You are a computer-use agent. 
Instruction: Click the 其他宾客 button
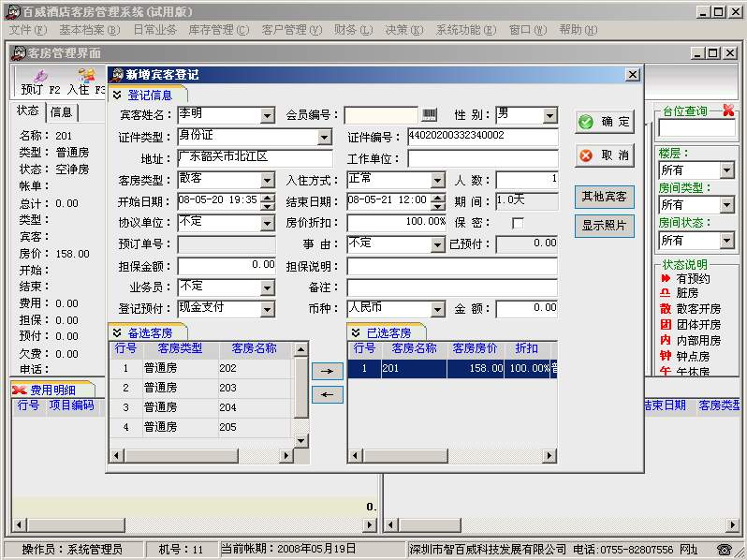[x=604, y=197]
